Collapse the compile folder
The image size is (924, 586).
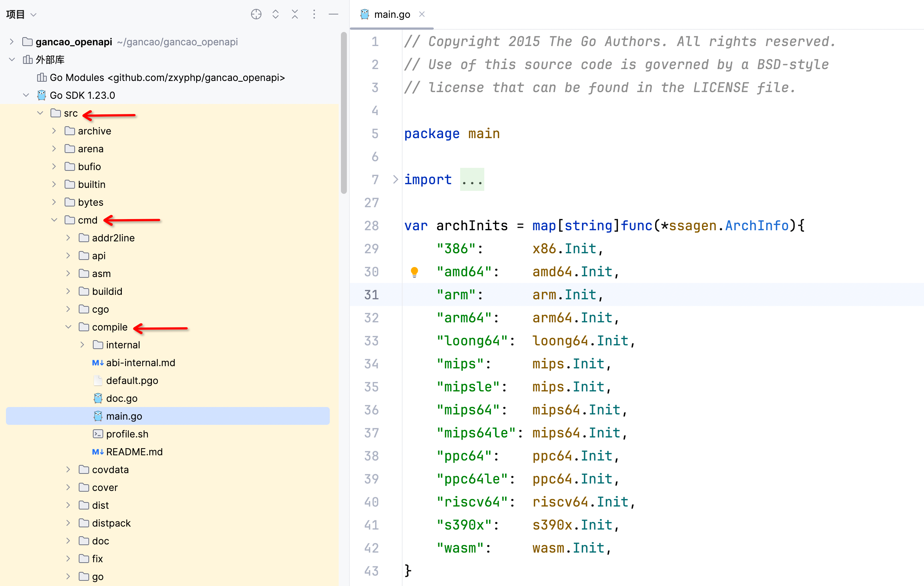tap(68, 327)
